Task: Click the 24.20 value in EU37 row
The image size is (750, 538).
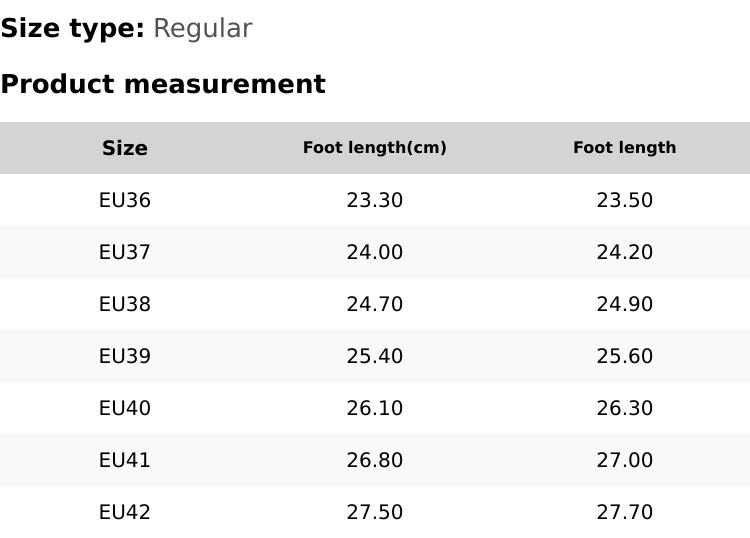Action: 624,252
